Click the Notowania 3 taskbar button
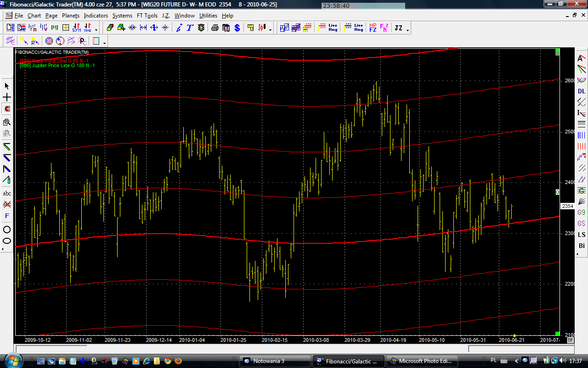The width and height of the screenshot is (588, 368). point(275,361)
